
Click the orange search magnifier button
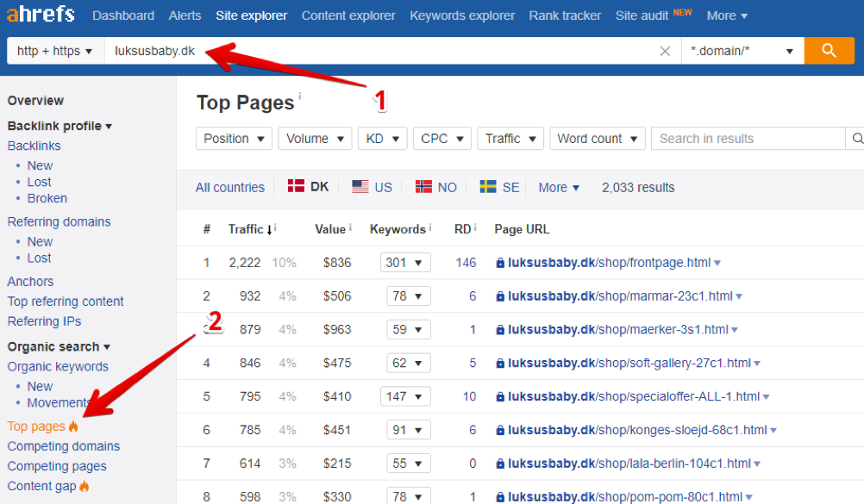(x=829, y=51)
